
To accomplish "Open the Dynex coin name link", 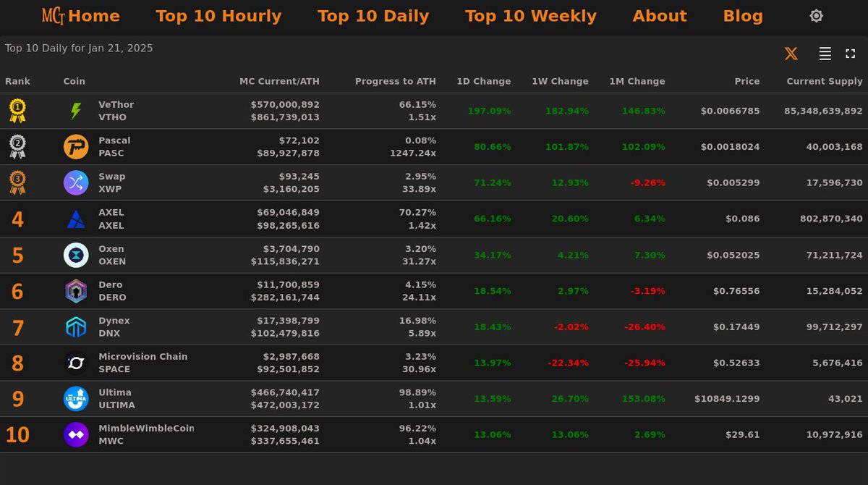I will pos(114,321).
